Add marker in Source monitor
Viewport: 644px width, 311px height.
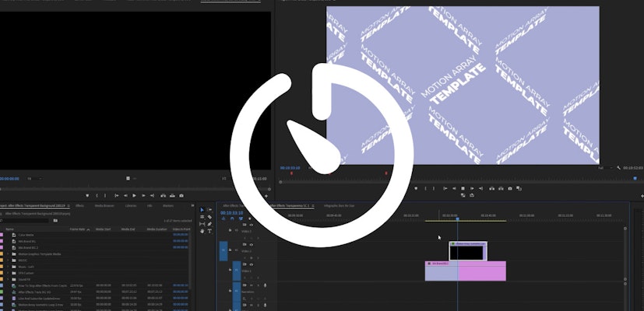point(87,196)
